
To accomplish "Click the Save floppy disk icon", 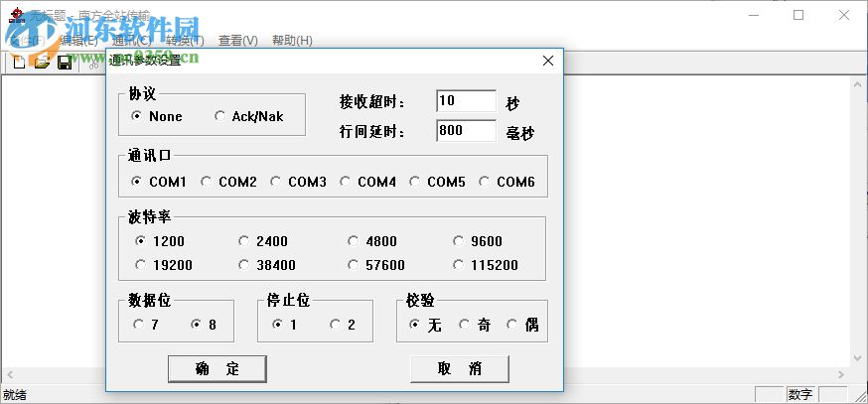I will 65,63.
